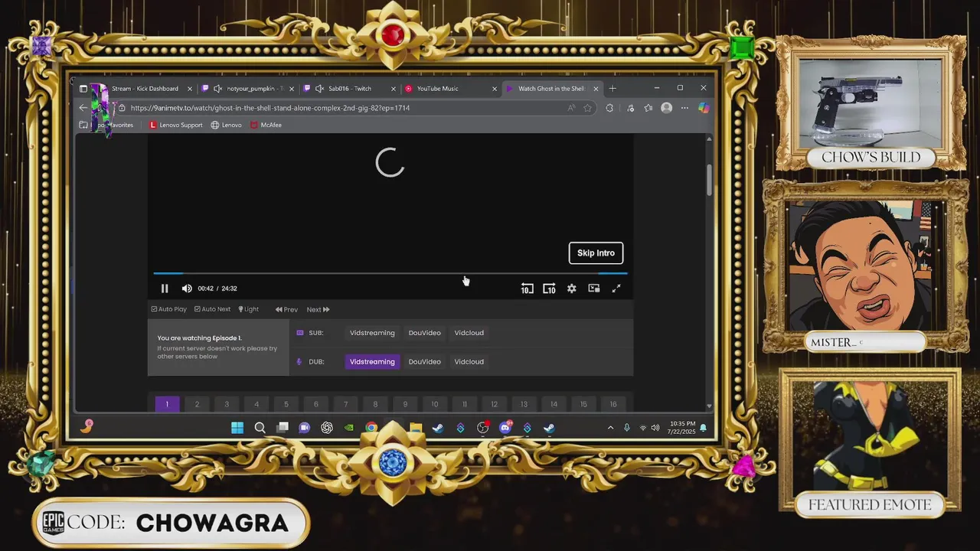Switch to Sab016 - Twitch tab
Screen dimensions: 980x551
point(351,89)
